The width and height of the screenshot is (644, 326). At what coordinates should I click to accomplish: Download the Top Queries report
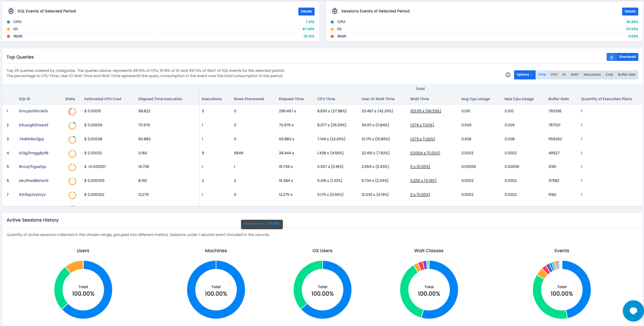coord(622,57)
